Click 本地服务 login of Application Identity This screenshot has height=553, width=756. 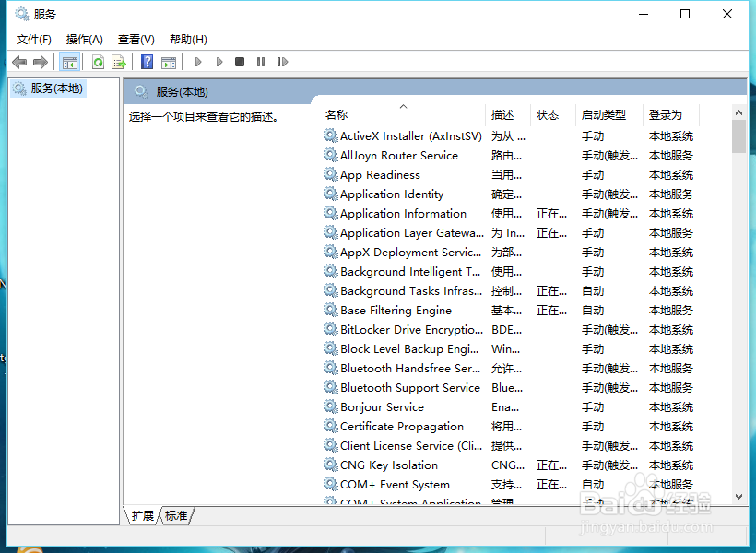670,194
